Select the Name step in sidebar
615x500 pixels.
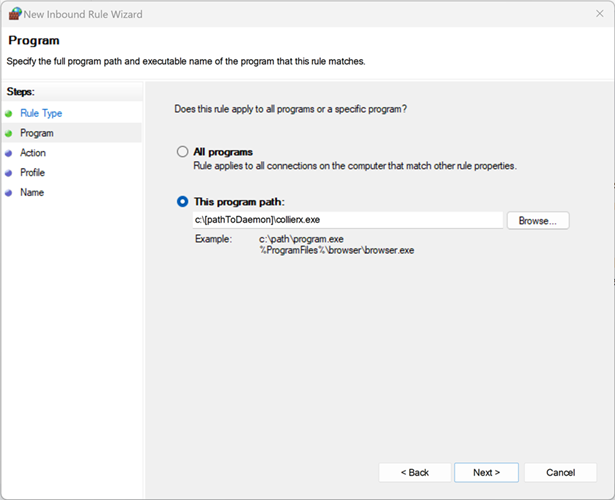[x=32, y=193]
